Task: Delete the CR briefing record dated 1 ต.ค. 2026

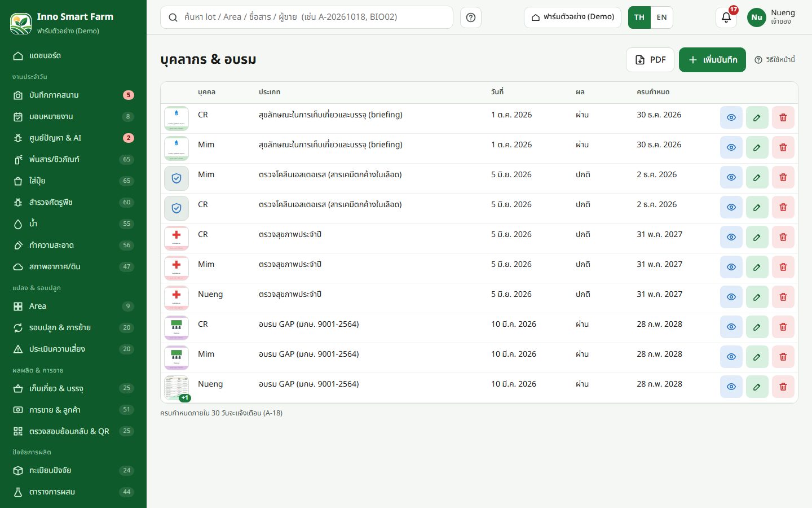Action: click(783, 117)
